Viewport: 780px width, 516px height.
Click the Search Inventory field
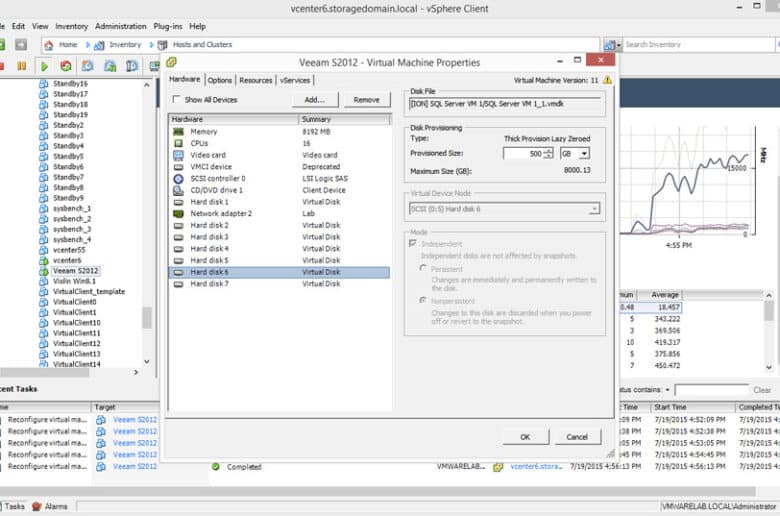click(x=699, y=45)
